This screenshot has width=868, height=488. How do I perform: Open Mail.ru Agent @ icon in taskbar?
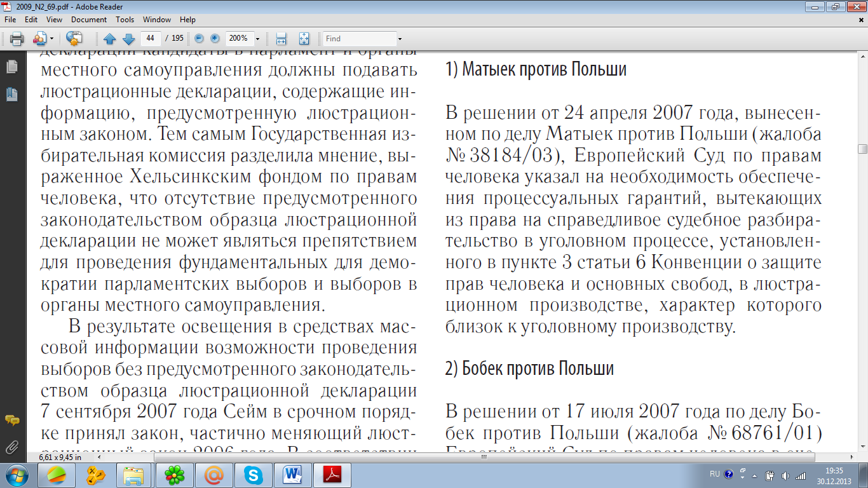pyautogui.click(x=213, y=475)
